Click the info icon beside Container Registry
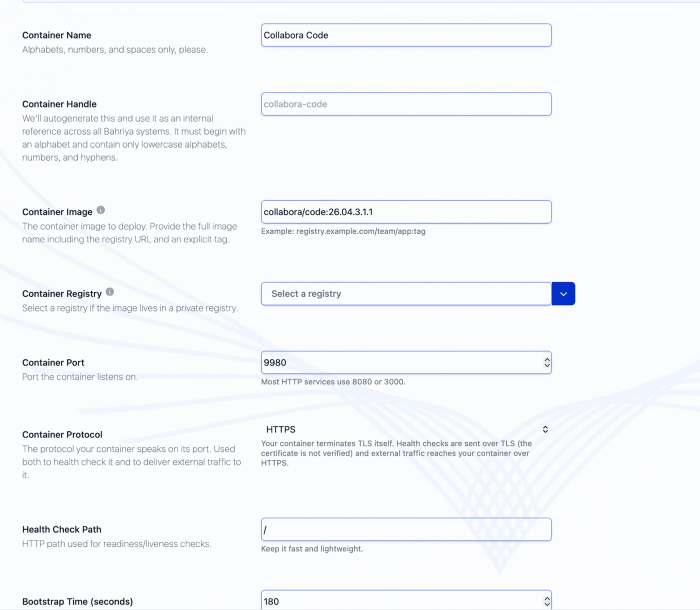This screenshot has height=610, width=700. click(x=110, y=292)
